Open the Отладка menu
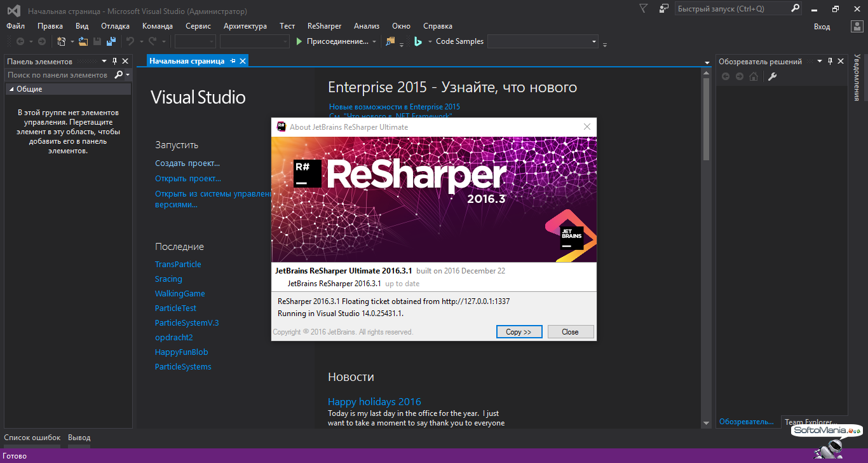The width and height of the screenshot is (868, 463). tap(115, 26)
